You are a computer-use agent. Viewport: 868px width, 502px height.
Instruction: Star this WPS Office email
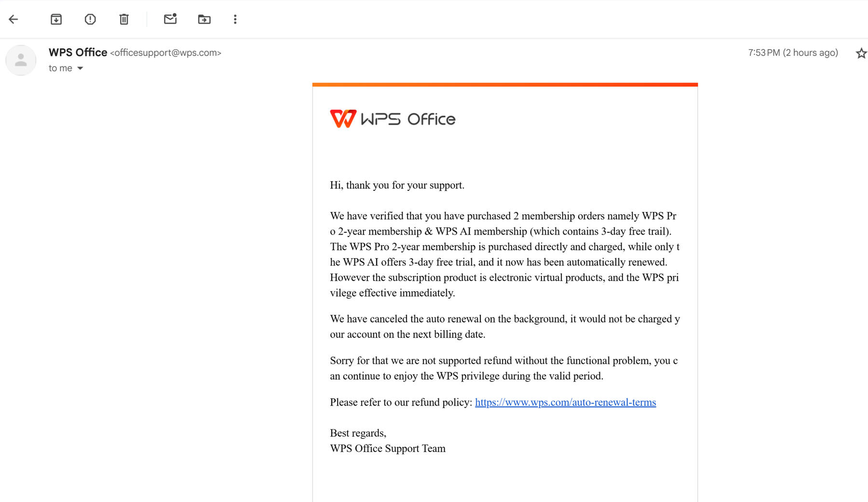click(x=861, y=53)
